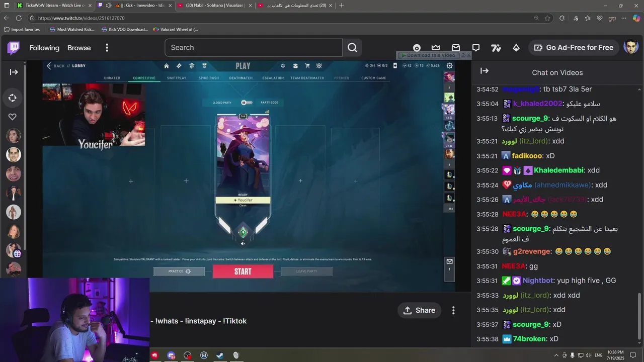Screen dimensions: 644x362
Task: Open Most Watched Kick bookmark
Action: coord(72,30)
